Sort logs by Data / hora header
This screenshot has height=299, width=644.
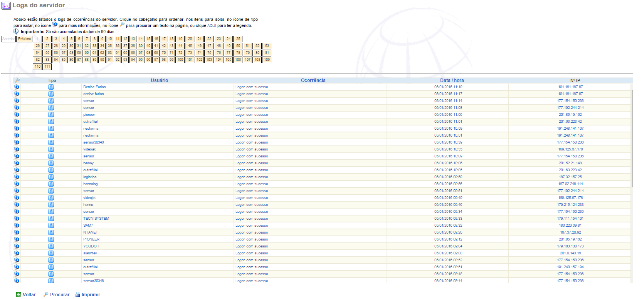coord(452,80)
